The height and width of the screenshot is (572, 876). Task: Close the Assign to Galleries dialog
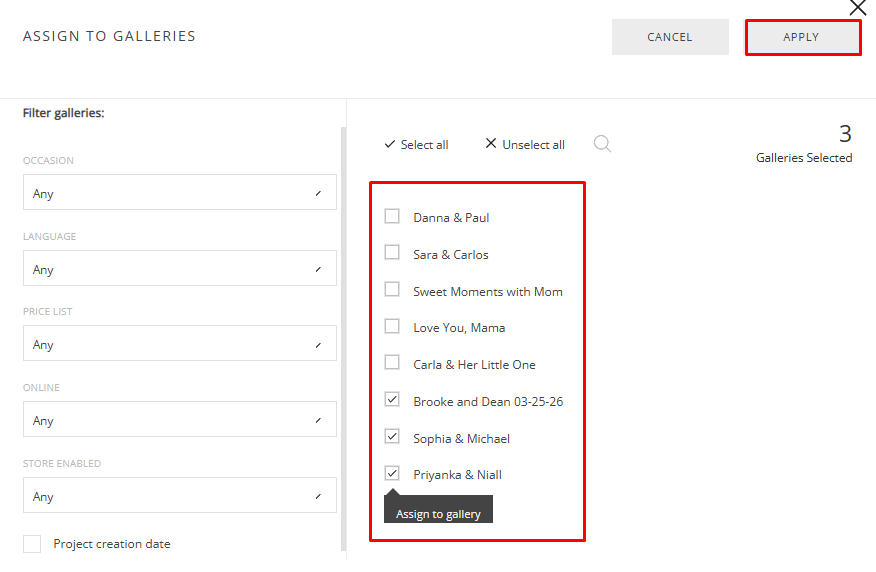pos(857,8)
